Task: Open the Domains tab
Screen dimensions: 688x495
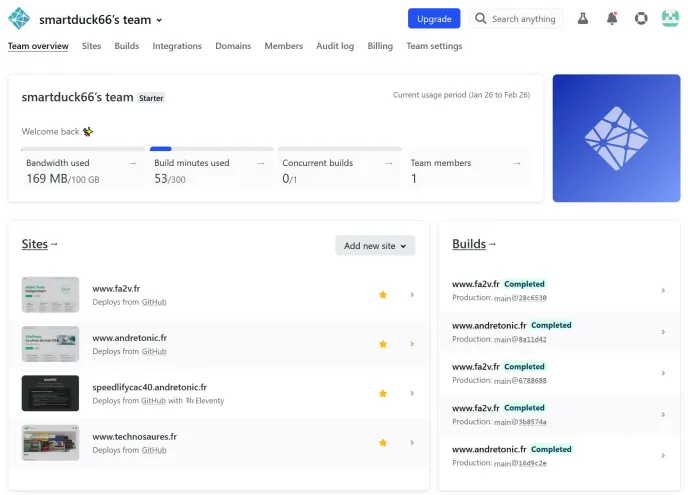Action: coord(233,46)
